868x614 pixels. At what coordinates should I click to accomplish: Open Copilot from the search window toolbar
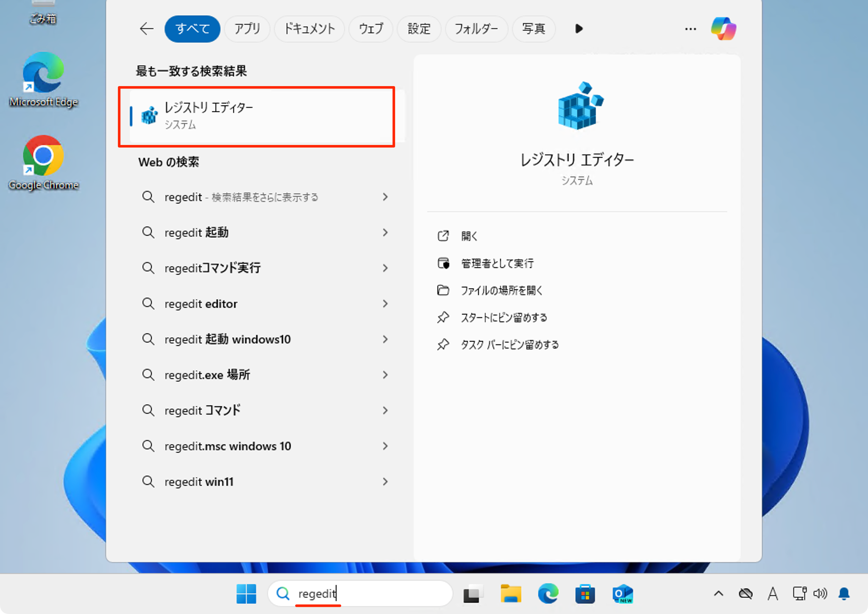[724, 28]
